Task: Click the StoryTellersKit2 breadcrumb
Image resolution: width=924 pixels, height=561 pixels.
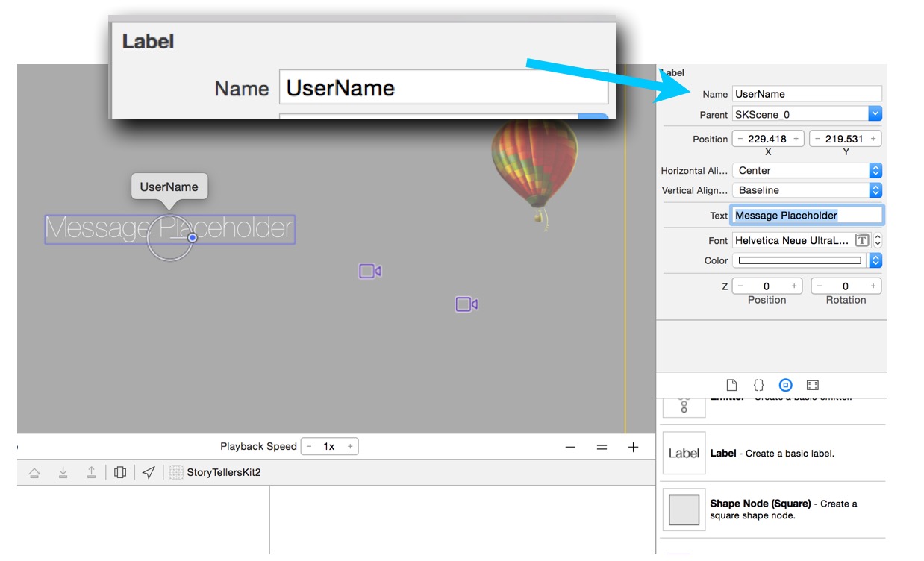Action: click(224, 471)
